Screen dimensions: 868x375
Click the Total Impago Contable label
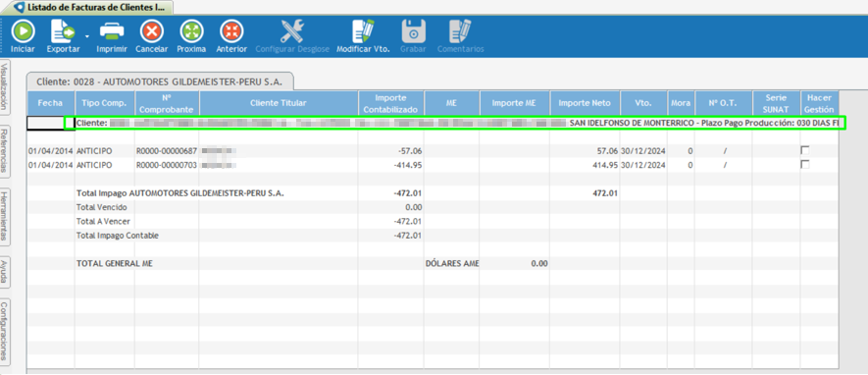[x=118, y=236]
